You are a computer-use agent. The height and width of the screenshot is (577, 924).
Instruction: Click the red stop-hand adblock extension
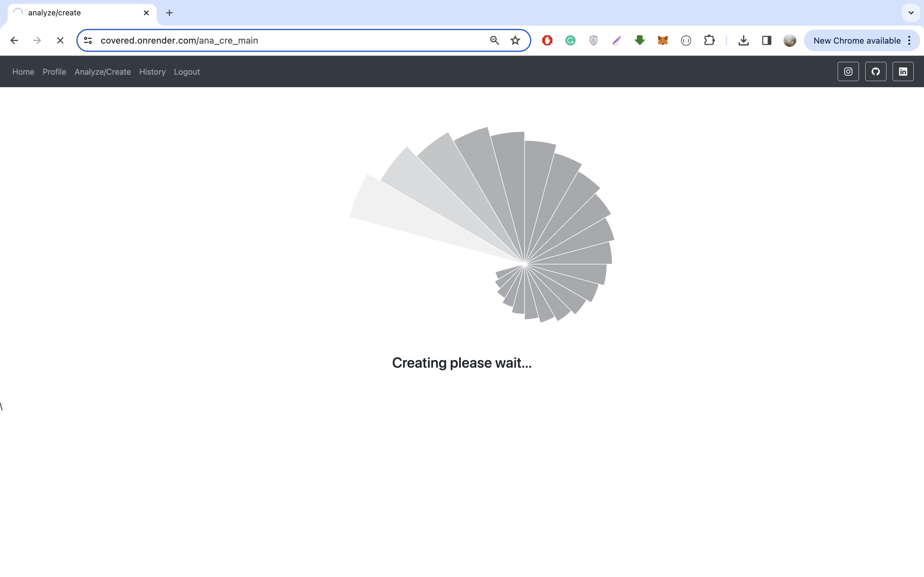coord(547,40)
